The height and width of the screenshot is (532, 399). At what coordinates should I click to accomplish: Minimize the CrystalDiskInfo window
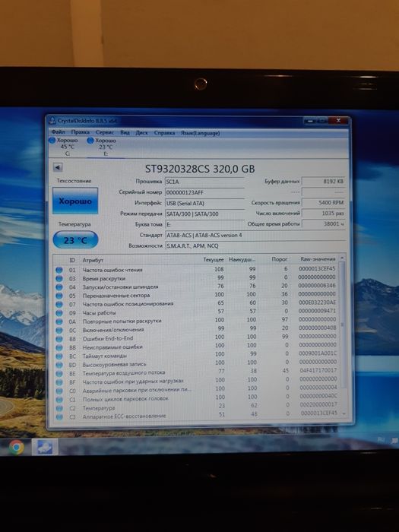coord(310,120)
